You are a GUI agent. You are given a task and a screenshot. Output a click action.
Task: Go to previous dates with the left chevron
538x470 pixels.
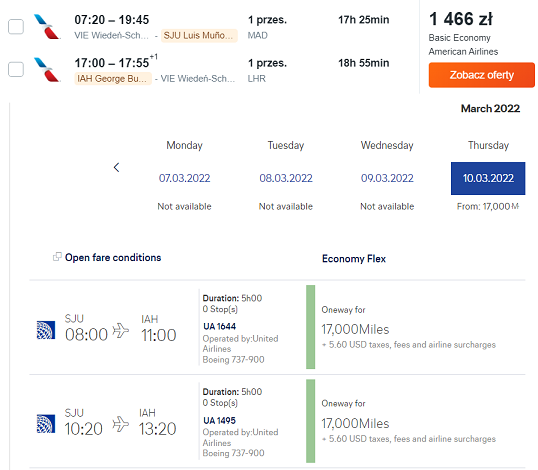coord(117,167)
